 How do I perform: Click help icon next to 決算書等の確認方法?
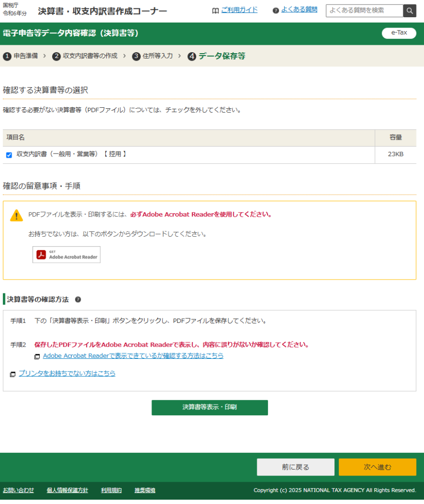(x=78, y=300)
